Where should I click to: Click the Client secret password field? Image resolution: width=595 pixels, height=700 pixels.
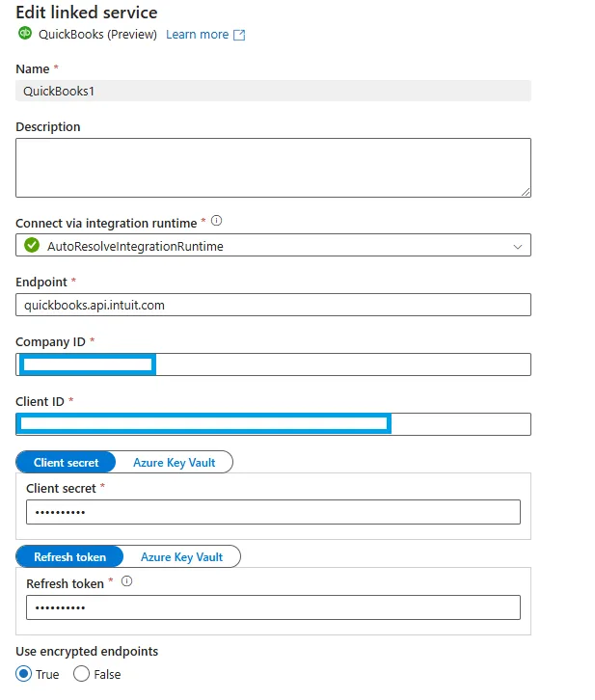point(273,512)
